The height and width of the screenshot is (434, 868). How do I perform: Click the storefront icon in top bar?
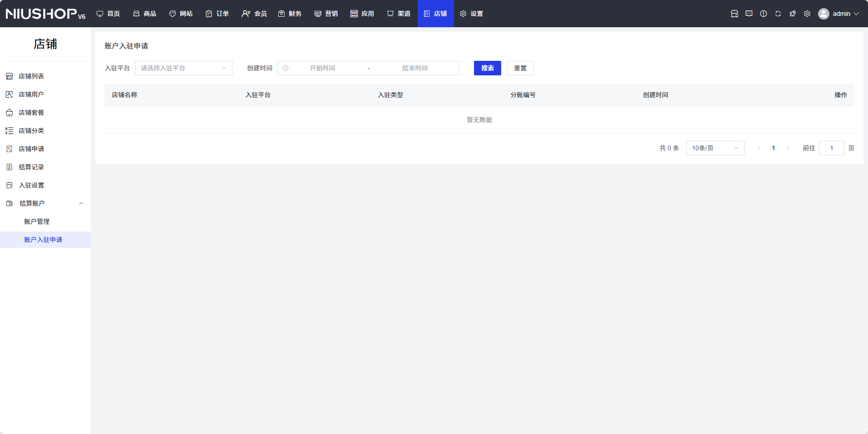[735, 14]
